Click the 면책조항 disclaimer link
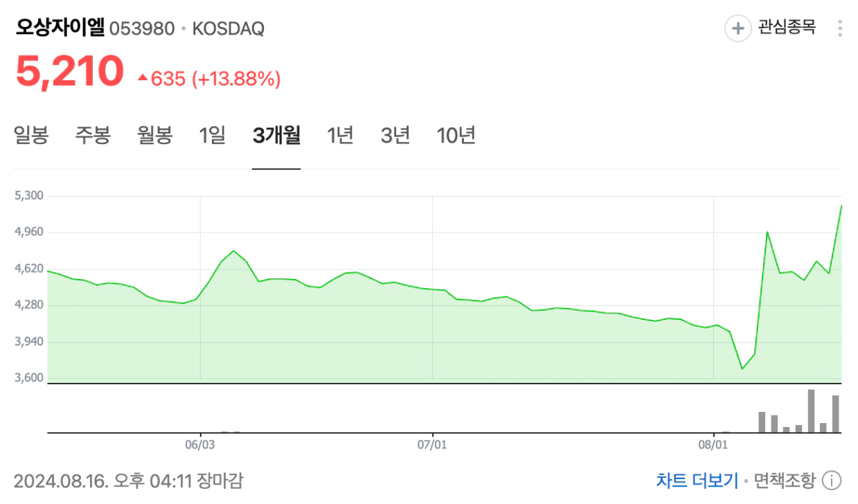 [783, 480]
